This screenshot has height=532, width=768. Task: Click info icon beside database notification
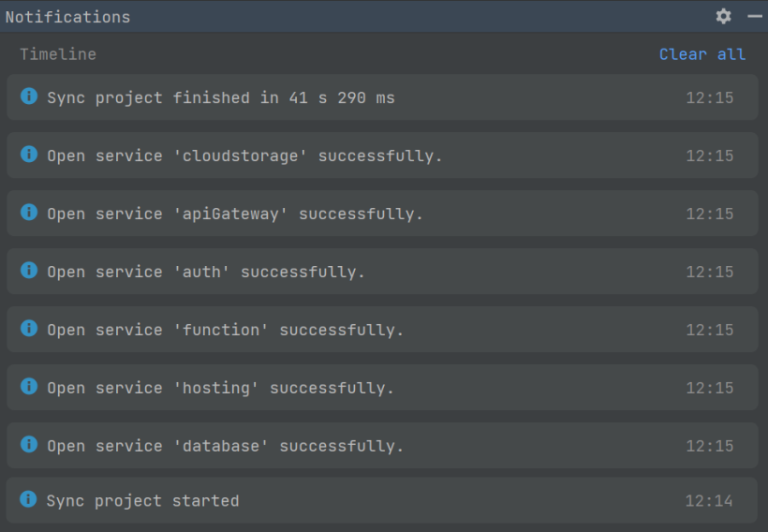point(29,444)
